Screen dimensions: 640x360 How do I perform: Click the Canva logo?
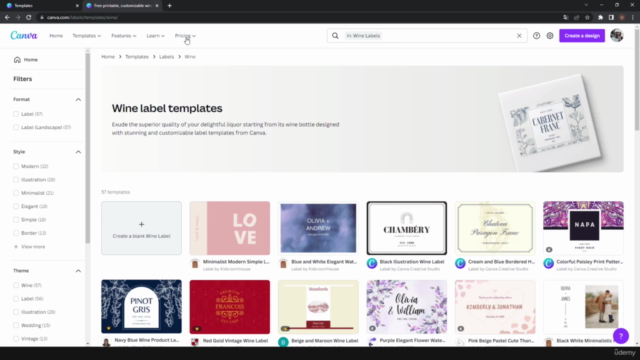tap(24, 36)
